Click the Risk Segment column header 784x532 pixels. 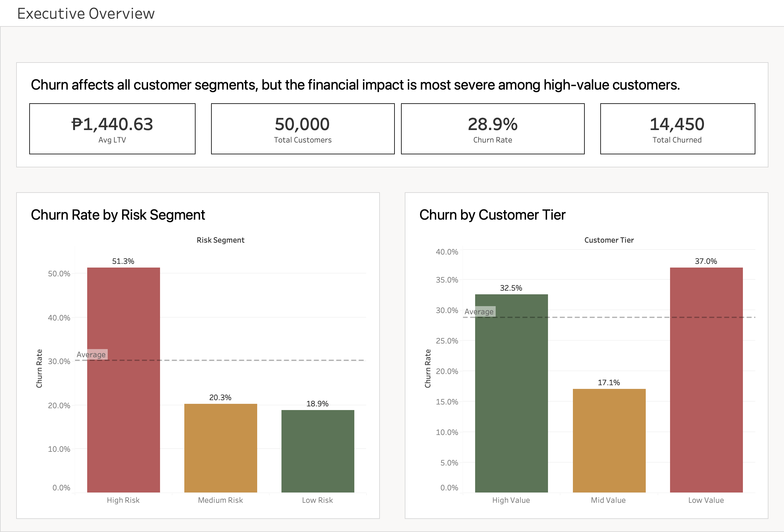(x=221, y=240)
